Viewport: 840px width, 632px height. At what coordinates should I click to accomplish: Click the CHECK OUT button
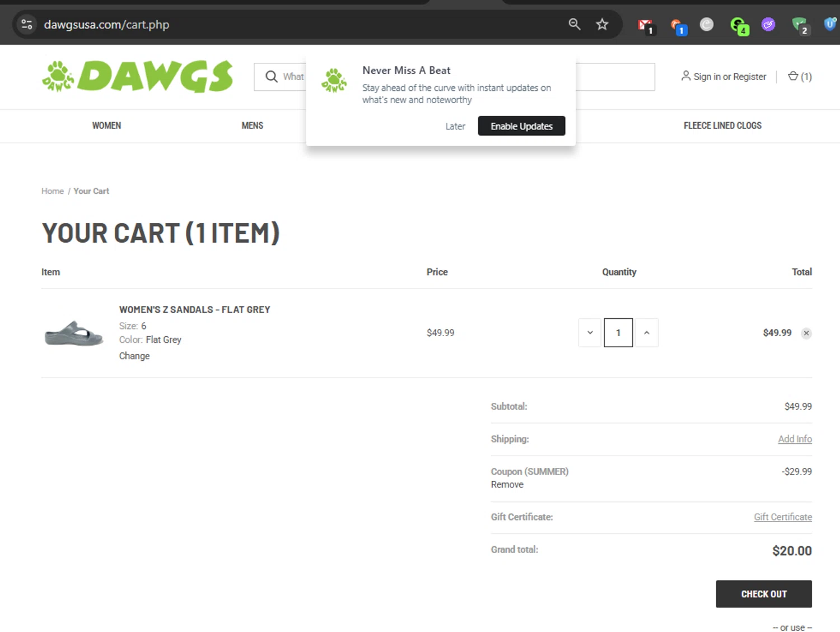click(764, 594)
